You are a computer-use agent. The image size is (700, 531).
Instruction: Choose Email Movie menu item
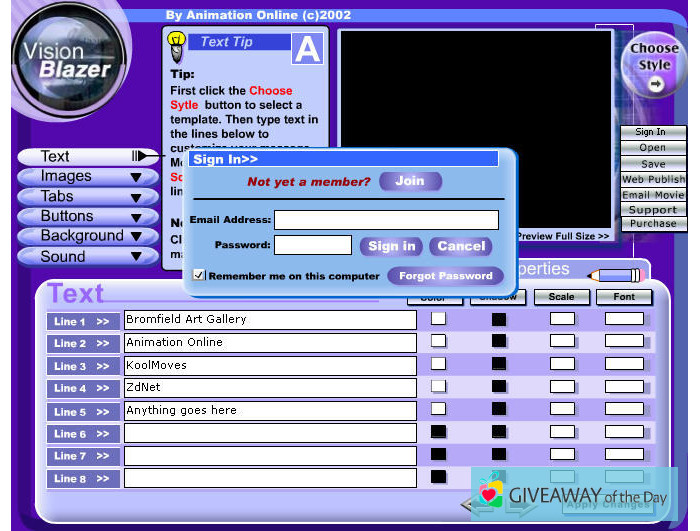click(x=653, y=195)
